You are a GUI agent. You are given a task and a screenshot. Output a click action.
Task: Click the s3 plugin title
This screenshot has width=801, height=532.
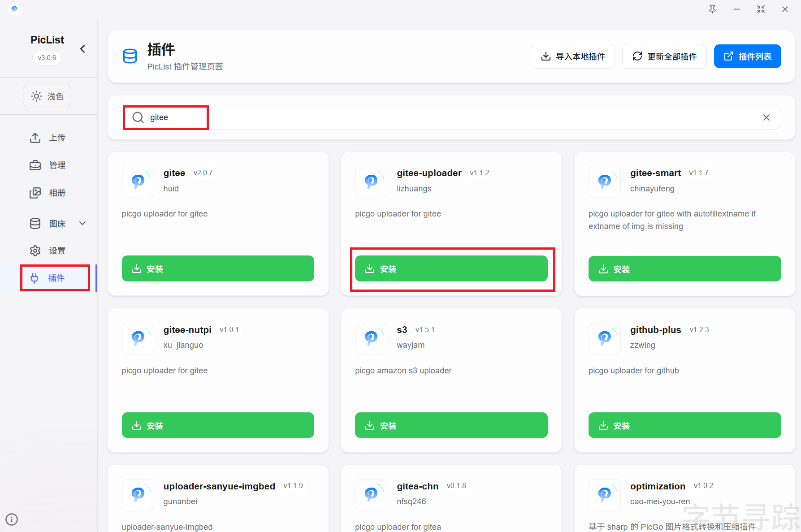[402, 330]
